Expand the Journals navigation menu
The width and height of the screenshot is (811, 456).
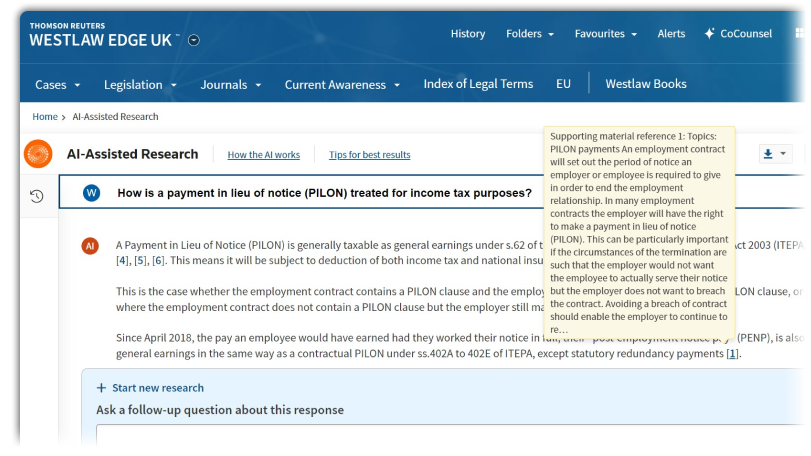[231, 85]
